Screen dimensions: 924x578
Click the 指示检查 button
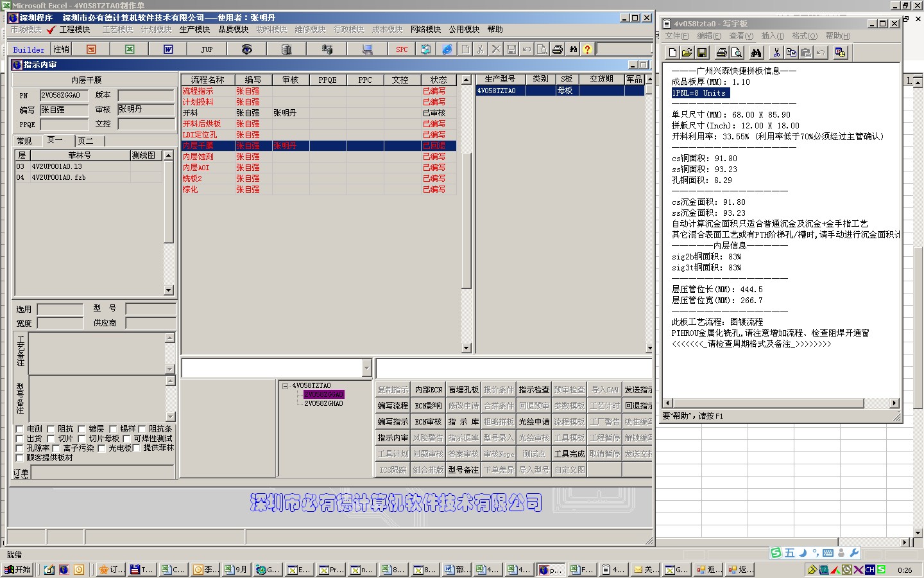click(534, 390)
